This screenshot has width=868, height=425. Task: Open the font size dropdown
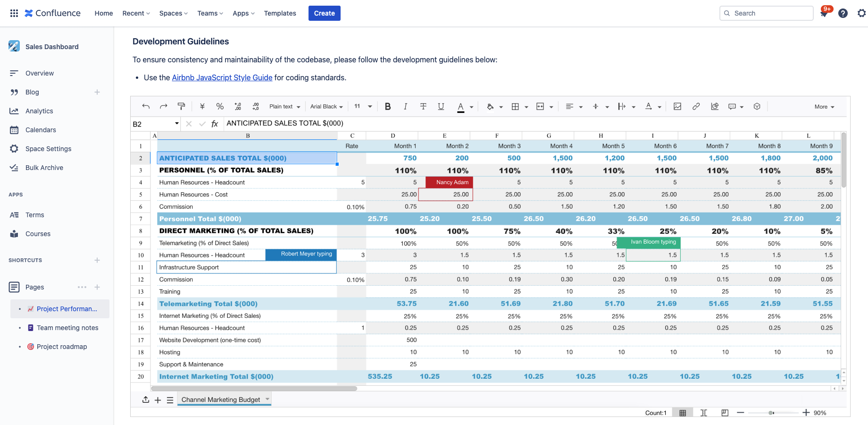click(362, 106)
